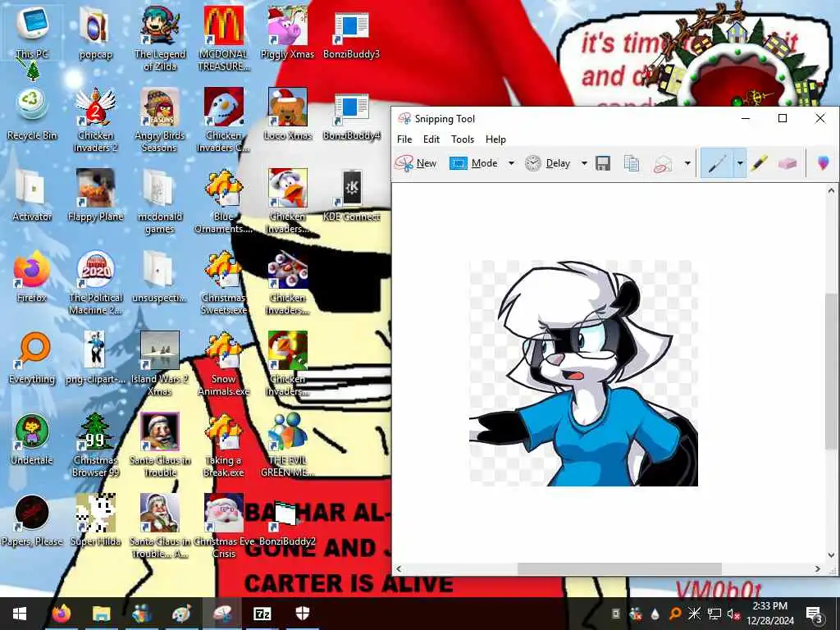This screenshot has width=840, height=630.
Task: Select the Christmas Eve Crisis icon
Action: pyautogui.click(x=223, y=527)
